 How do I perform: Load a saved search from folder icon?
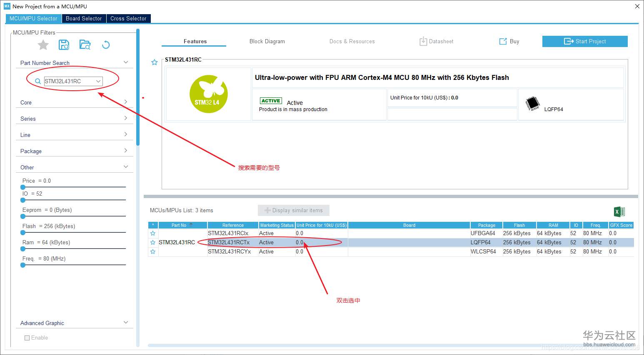tap(85, 45)
